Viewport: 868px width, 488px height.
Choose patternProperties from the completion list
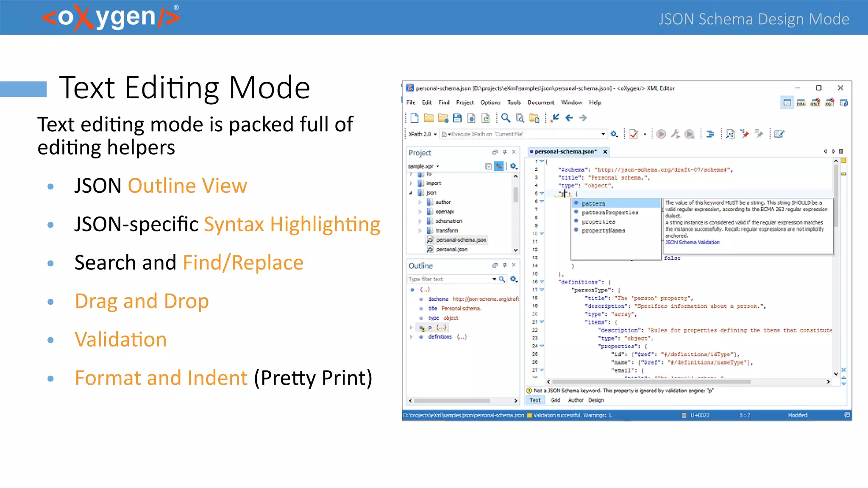coord(609,213)
